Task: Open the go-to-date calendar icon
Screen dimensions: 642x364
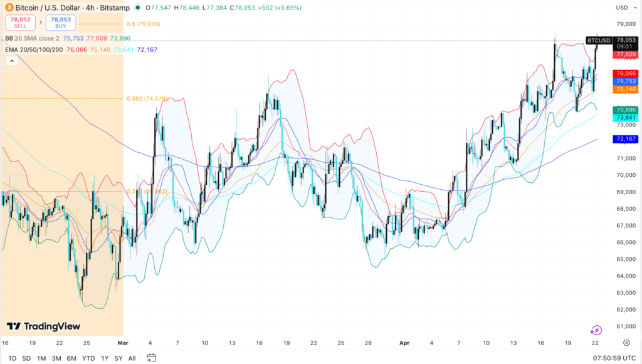Action: point(151,358)
